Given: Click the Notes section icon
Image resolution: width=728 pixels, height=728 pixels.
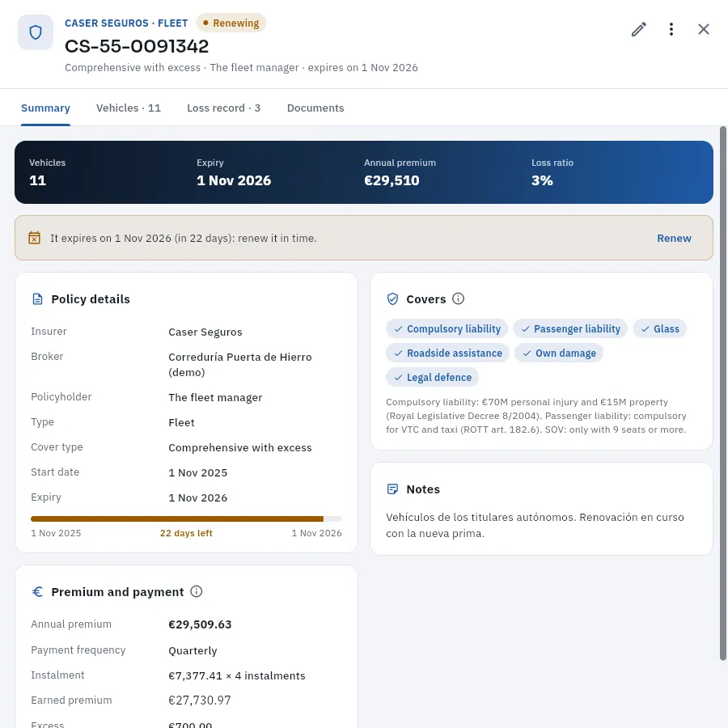Looking at the screenshot, I should click(x=392, y=489).
